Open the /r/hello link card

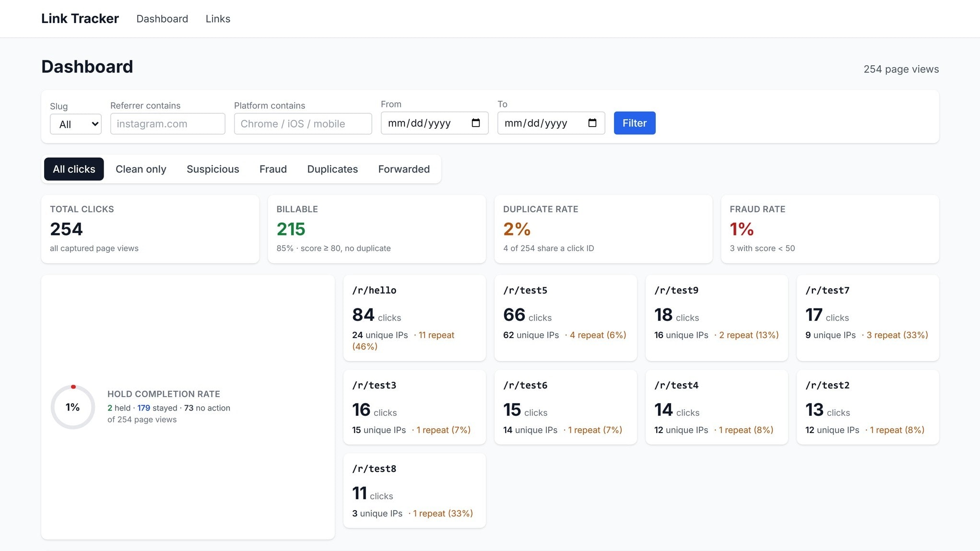[x=414, y=318]
